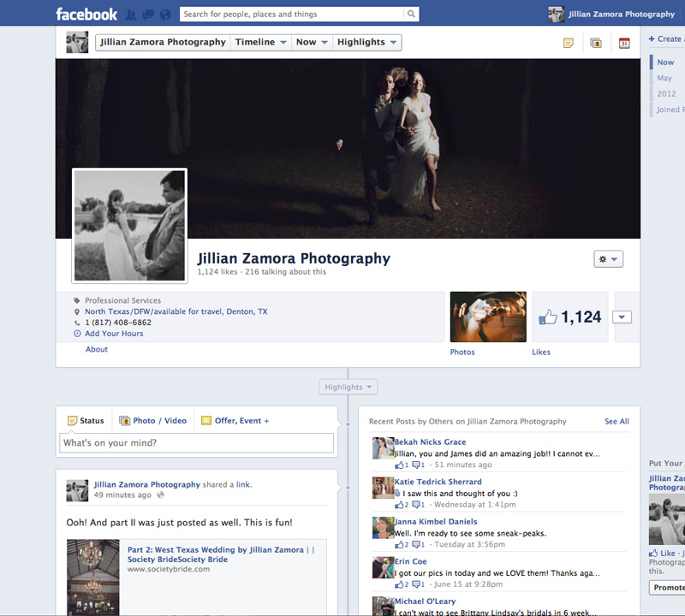This screenshot has height=616, width=685.
Task: Open the Highlights filter on timeline
Action: click(348, 387)
